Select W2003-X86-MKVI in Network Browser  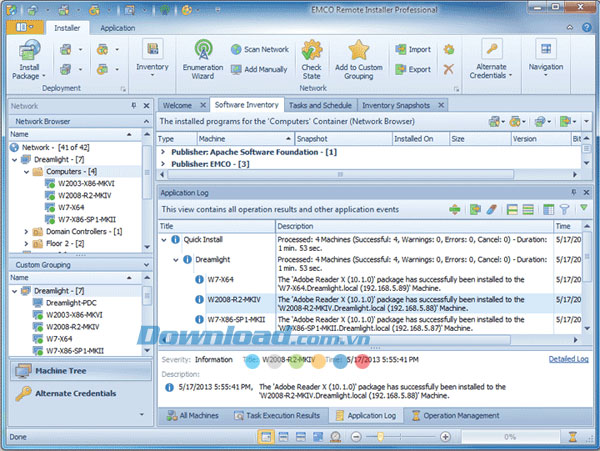[x=86, y=184]
